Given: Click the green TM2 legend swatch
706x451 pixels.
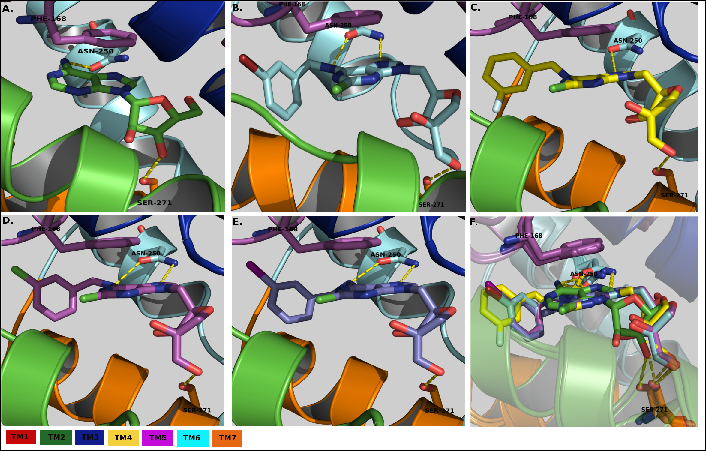Looking at the screenshot, I should [x=54, y=438].
